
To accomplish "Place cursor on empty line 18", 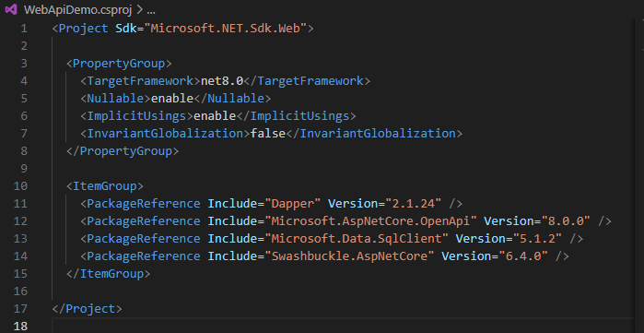I will [343, 326].
